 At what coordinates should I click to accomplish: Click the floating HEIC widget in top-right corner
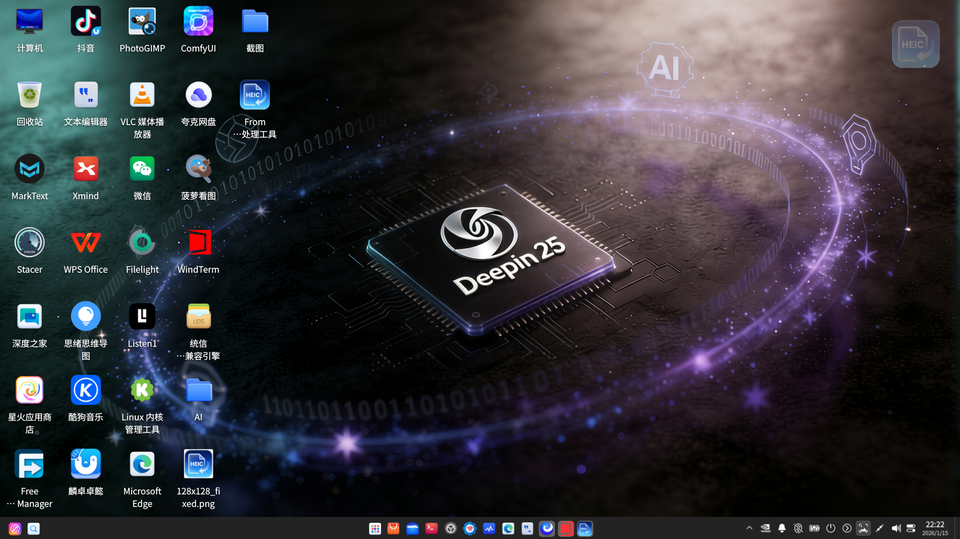coord(915,44)
